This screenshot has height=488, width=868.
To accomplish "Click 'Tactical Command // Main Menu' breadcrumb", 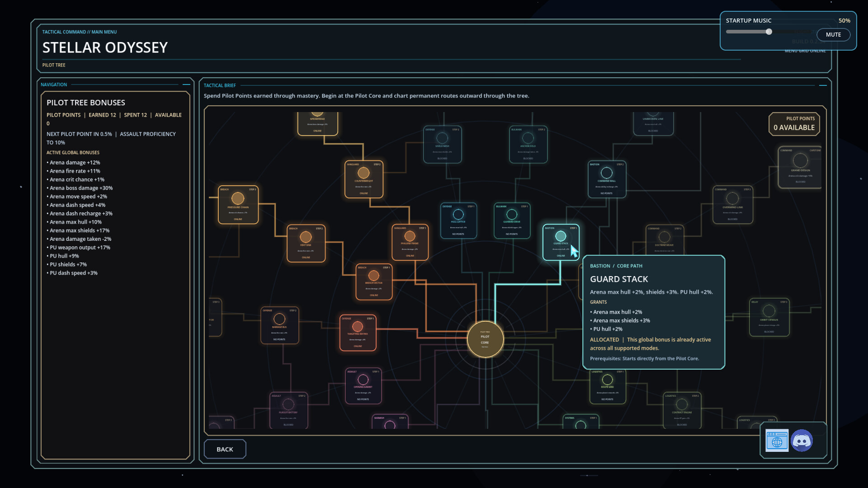I will click(80, 32).
